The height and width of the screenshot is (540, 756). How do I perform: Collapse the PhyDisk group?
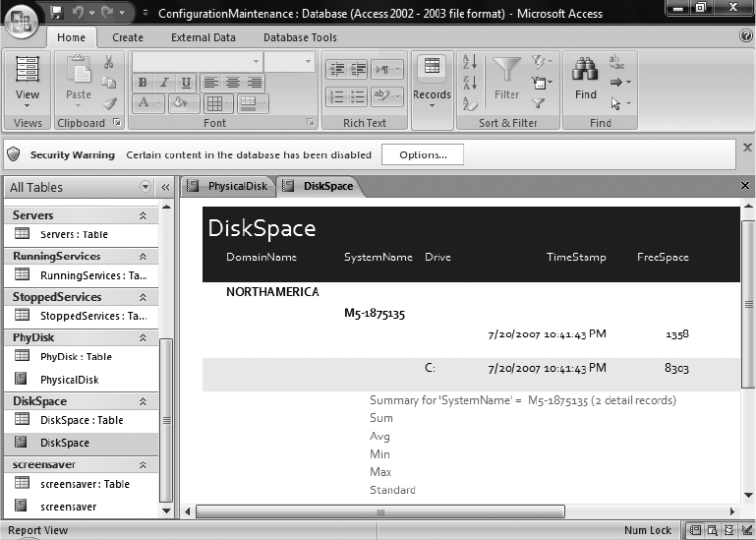pyautogui.click(x=143, y=337)
